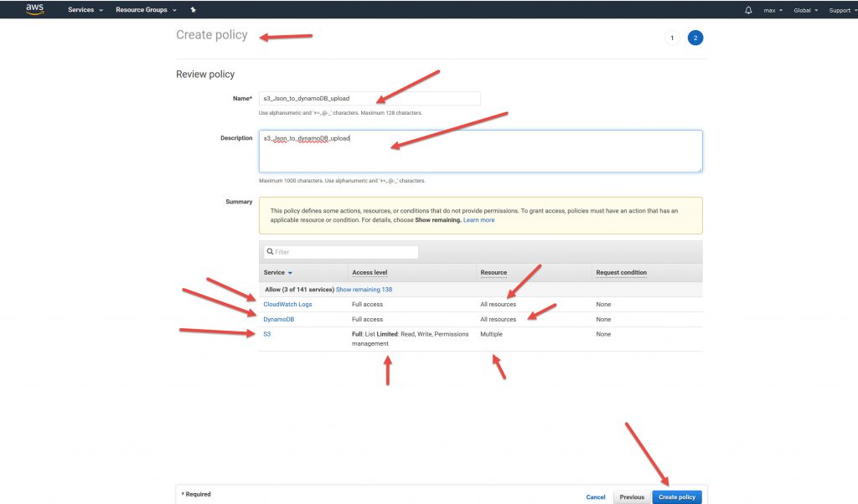Open the max account dropdown

773,10
